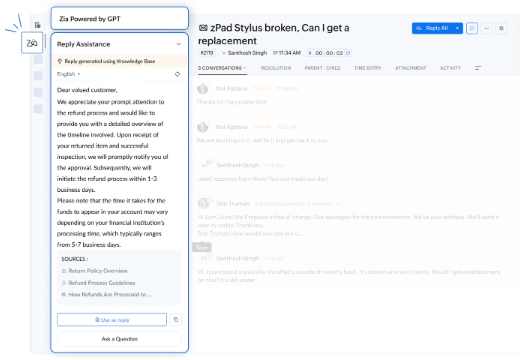The height and width of the screenshot is (360, 522).
Task: Click the Use as reply button
Action: tap(112, 320)
